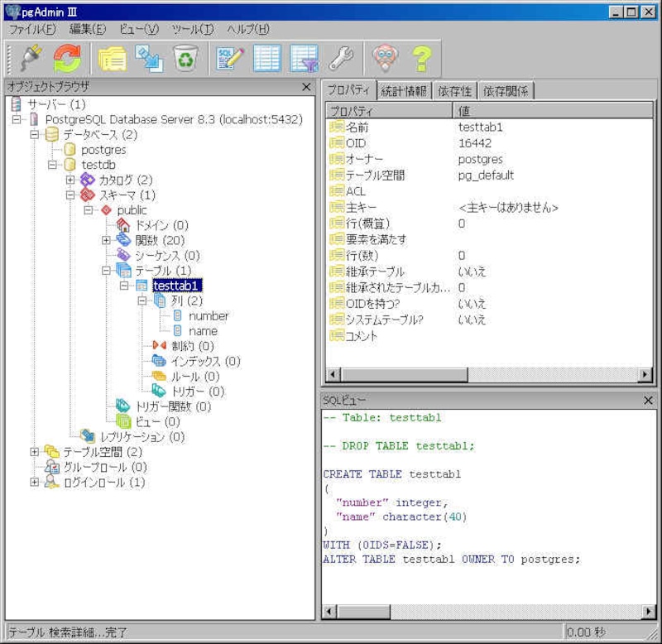Click the Refresh toolbar icon
The width and height of the screenshot is (662, 644).
[67, 59]
